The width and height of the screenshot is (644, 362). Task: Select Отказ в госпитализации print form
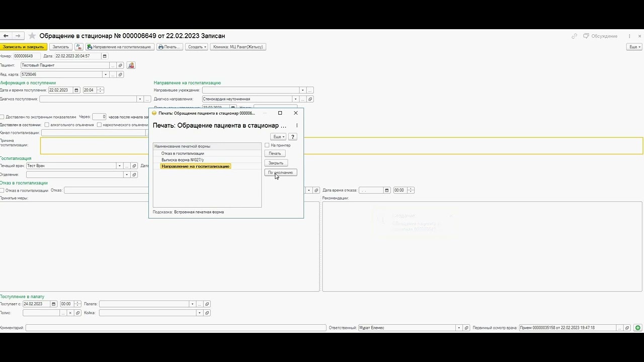207,153
